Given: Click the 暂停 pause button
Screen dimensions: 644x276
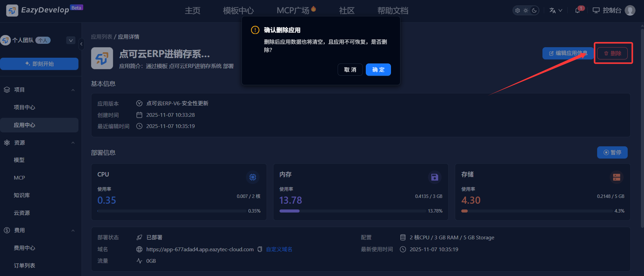Looking at the screenshot, I should [612, 152].
